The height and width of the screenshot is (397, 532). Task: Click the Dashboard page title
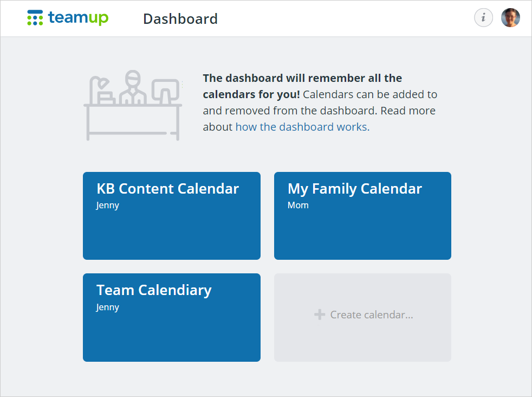(x=180, y=19)
